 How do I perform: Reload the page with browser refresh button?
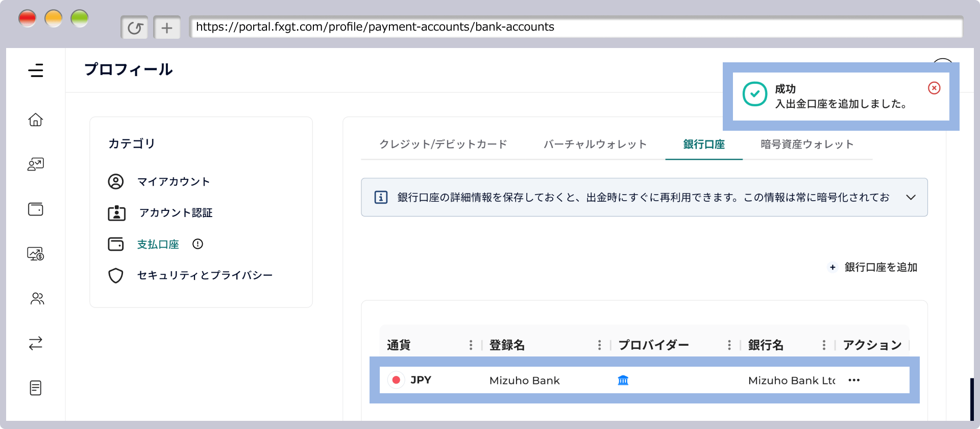[135, 28]
